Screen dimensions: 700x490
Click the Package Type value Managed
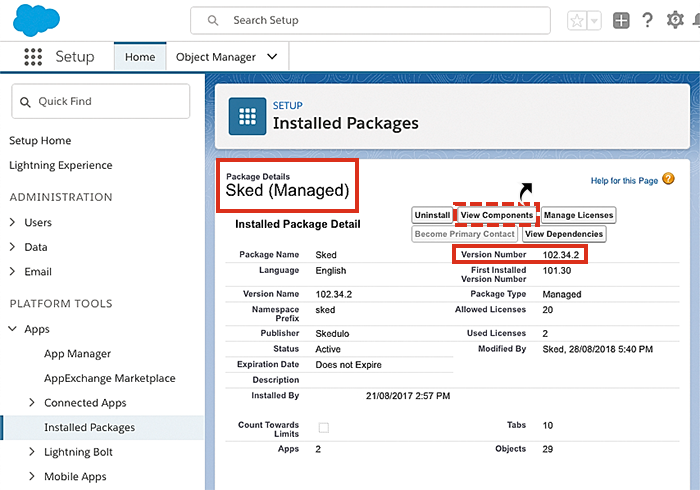[x=562, y=294]
